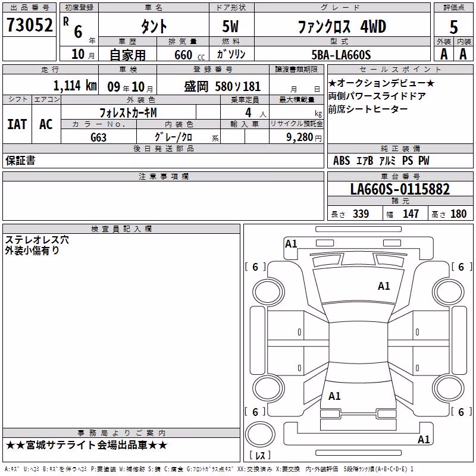Click the 事務局よりご案内 header
The width and height of the screenshot is (476, 476).
click(121, 433)
